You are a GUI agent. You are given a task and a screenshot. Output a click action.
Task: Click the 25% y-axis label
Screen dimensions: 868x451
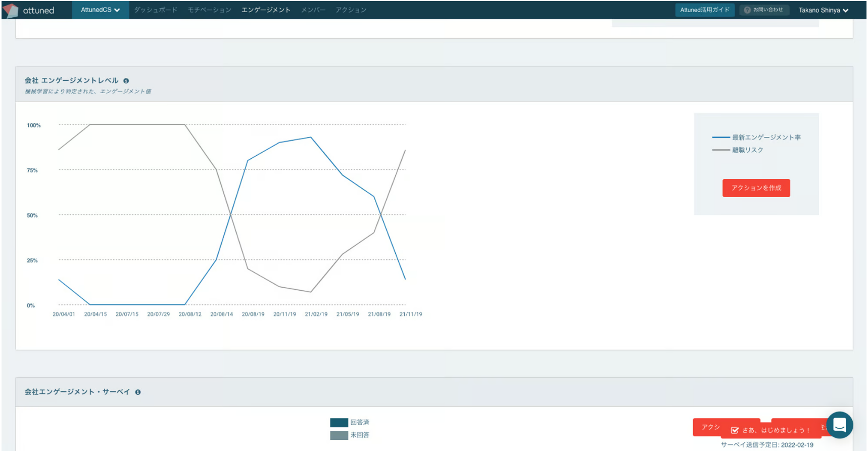point(32,261)
